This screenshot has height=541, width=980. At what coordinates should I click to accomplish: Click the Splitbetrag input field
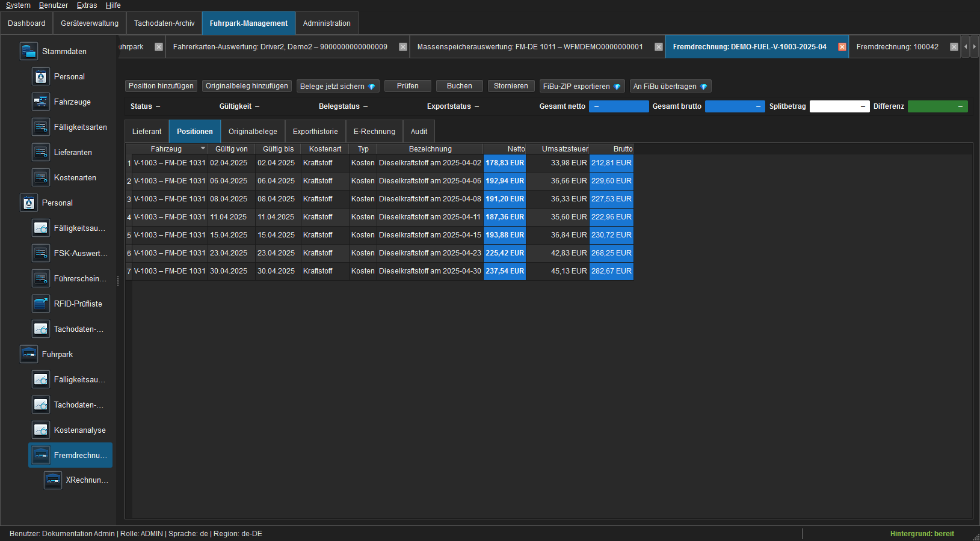point(839,106)
